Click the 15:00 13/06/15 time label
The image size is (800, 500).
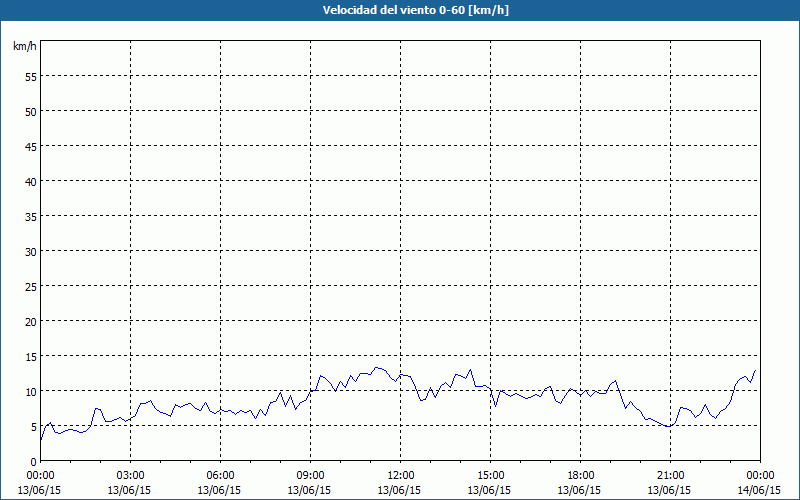489,483
